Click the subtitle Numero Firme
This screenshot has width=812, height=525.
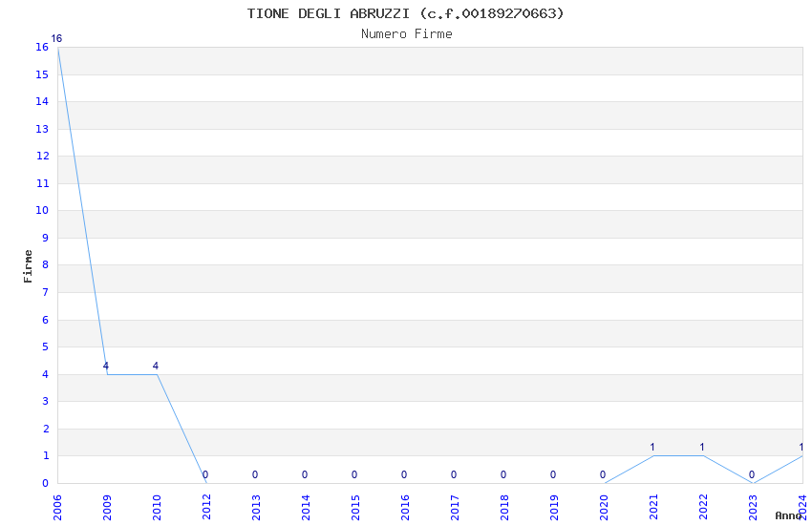(x=407, y=34)
